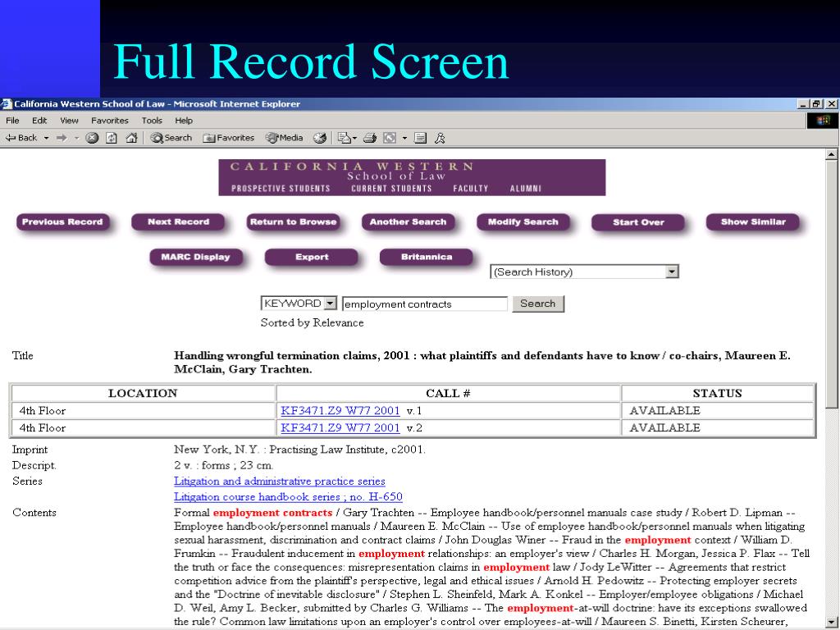This screenshot has width=840, height=630.
Task: Open call number KF3471.Z9 W77 2001 v.1
Action: (340, 411)
